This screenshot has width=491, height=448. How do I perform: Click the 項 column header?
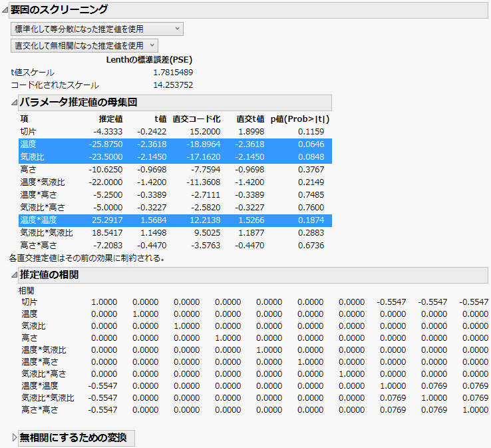coord(25,119)
